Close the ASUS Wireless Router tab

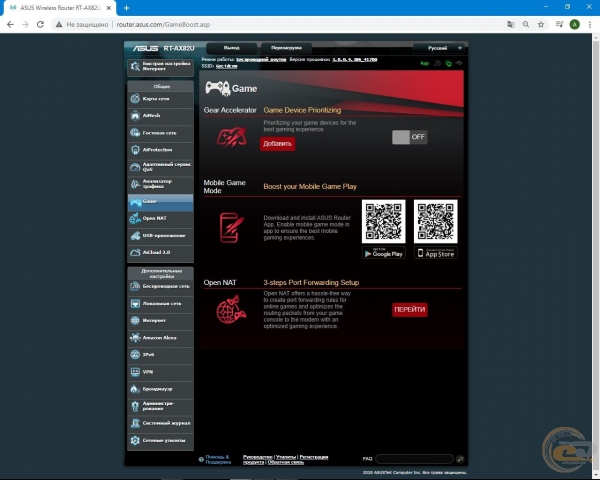point(109,8)
